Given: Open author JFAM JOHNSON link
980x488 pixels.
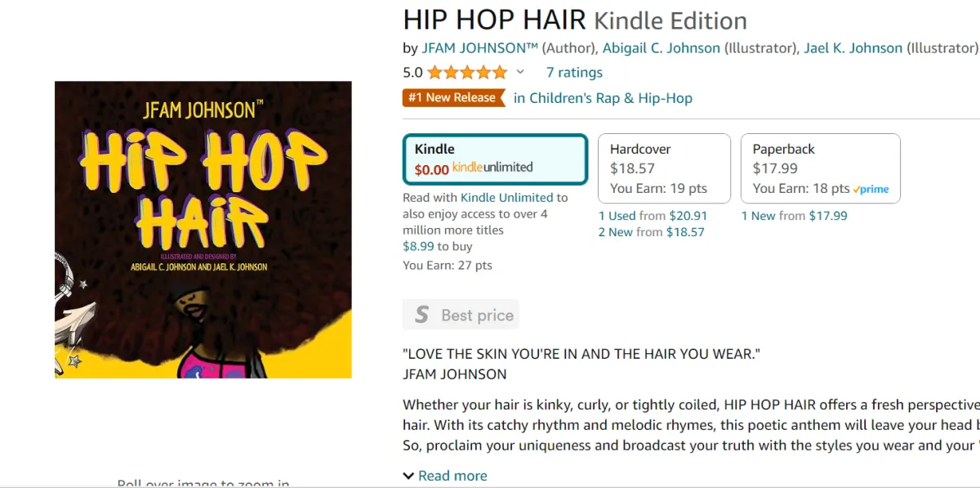Looking at the screenshot, I should 479,48.
